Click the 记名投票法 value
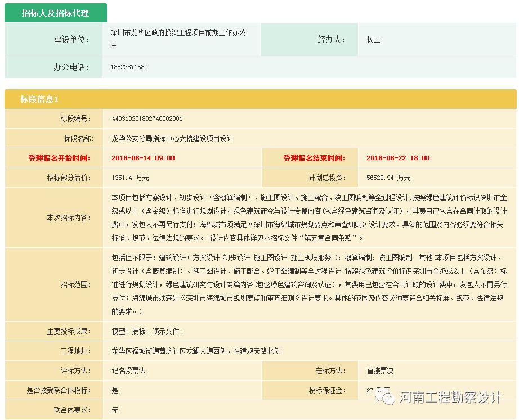Screen dimensions: 519x420 (128, 371)
